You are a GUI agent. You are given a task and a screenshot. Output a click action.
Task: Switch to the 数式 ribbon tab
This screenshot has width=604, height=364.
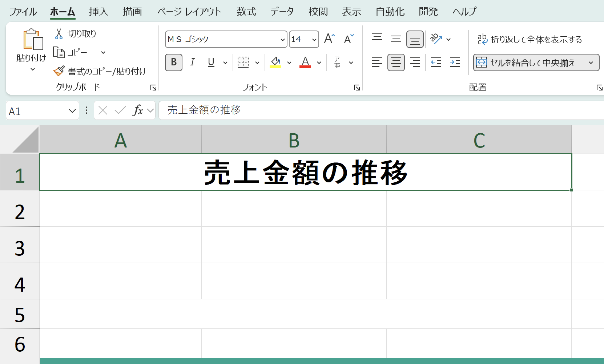coord(246,11)
